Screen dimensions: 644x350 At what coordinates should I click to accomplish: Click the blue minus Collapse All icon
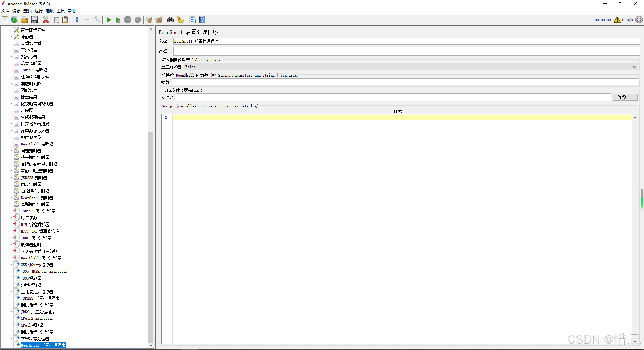pyautogui.click(x=87, y=20)
